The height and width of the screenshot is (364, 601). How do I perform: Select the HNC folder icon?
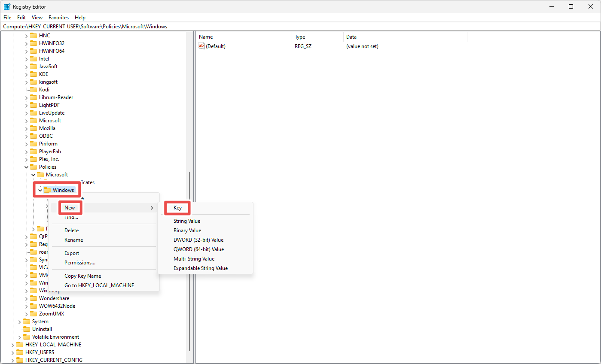(x=34, y=36)
